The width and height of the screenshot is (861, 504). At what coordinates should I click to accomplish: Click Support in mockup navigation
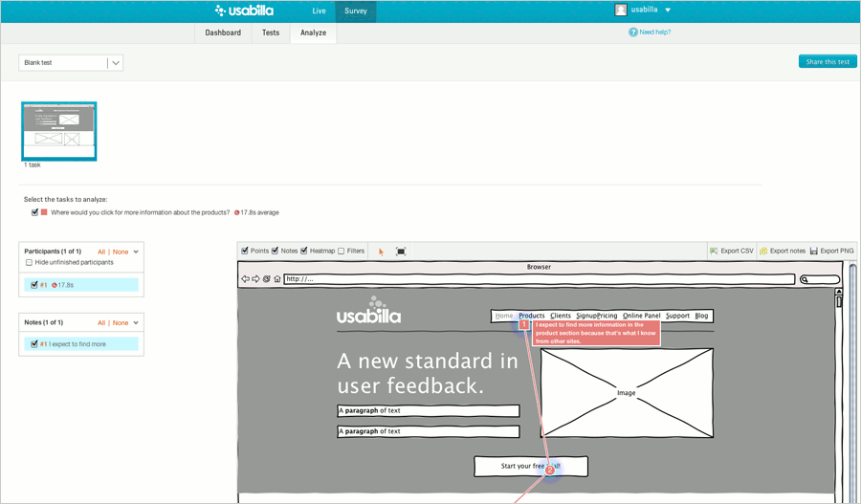tap(677, 316)
